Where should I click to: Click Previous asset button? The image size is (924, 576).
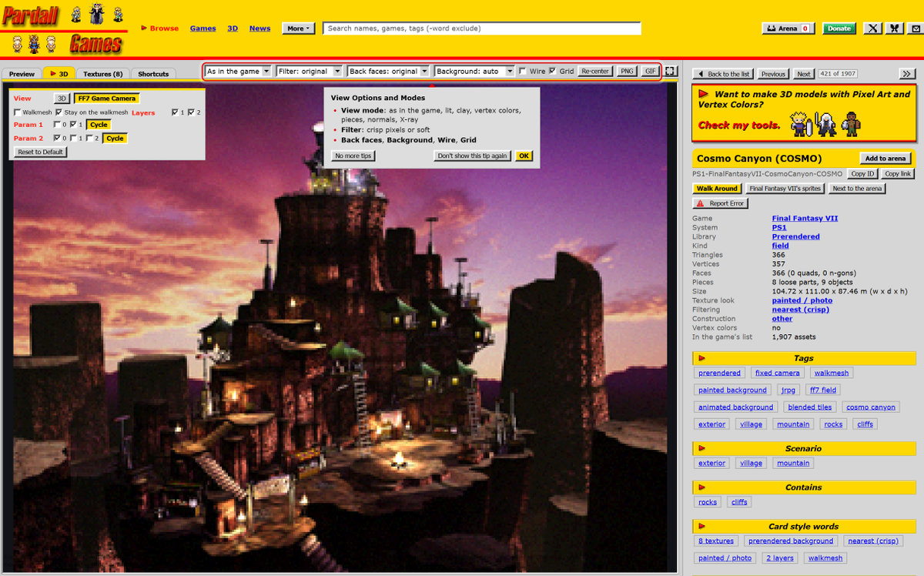773,74
